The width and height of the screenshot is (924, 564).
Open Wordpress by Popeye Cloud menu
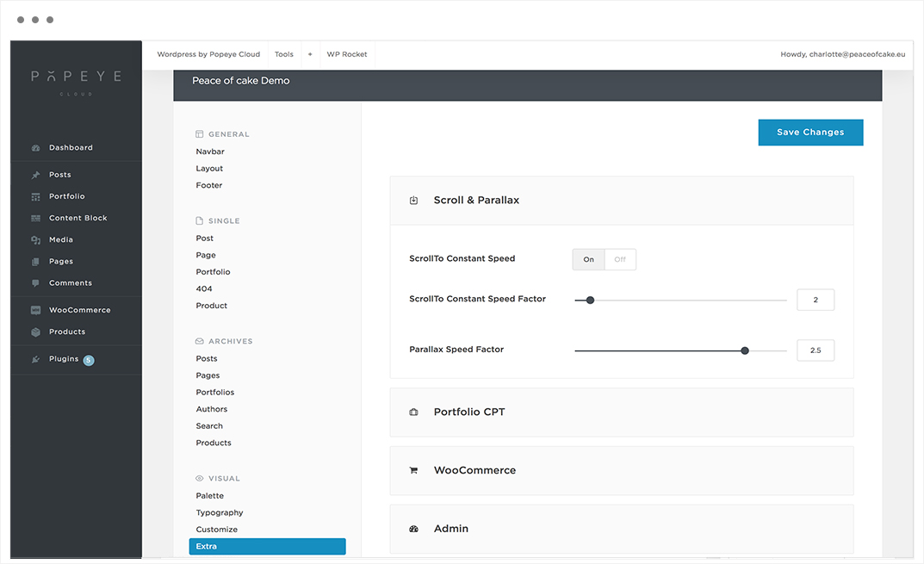[x=208, y=54]
